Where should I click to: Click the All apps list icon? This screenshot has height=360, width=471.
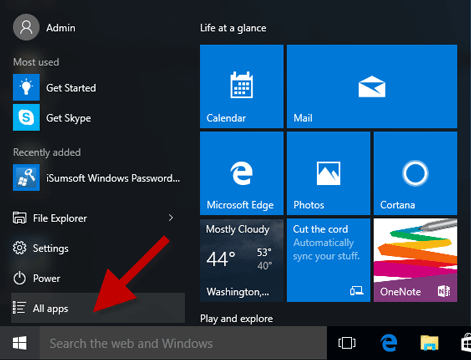[19, 308]
